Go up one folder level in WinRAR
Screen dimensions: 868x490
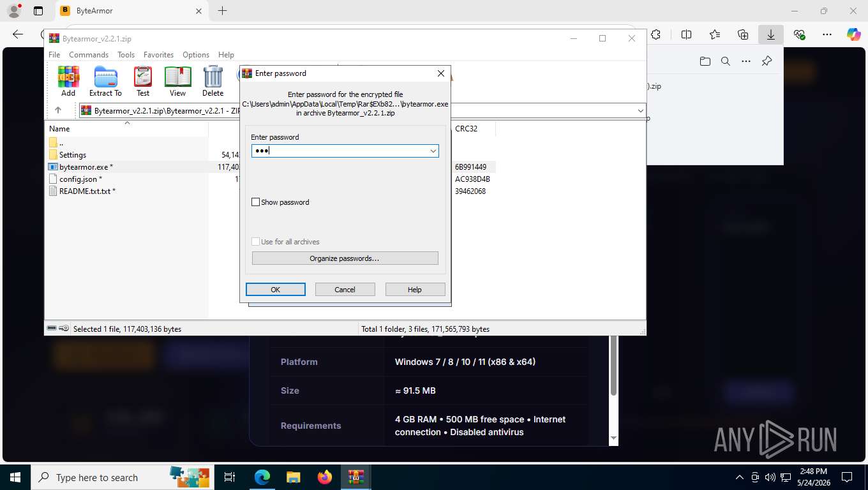click(x=57, y=110)
